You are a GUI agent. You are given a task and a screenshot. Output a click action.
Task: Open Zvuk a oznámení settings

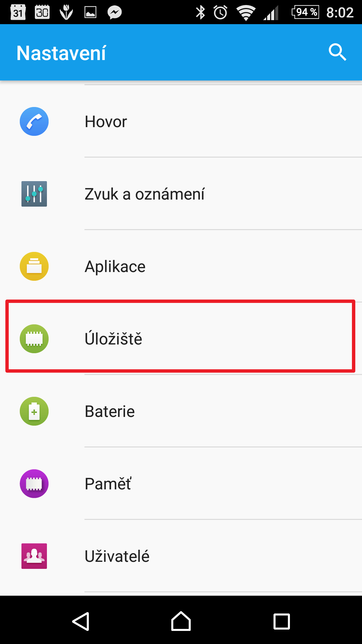[x=181, y=194]
